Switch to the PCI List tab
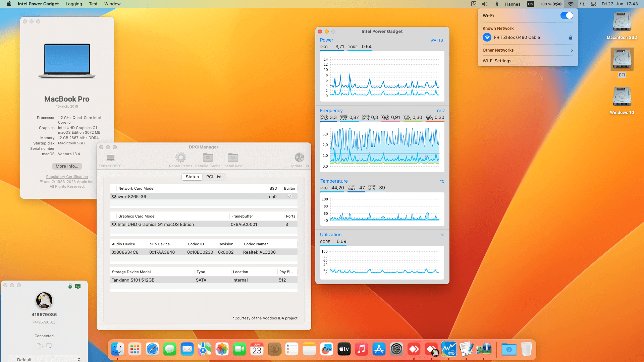This screenshot has width=644, height=362. coord(214,177)
